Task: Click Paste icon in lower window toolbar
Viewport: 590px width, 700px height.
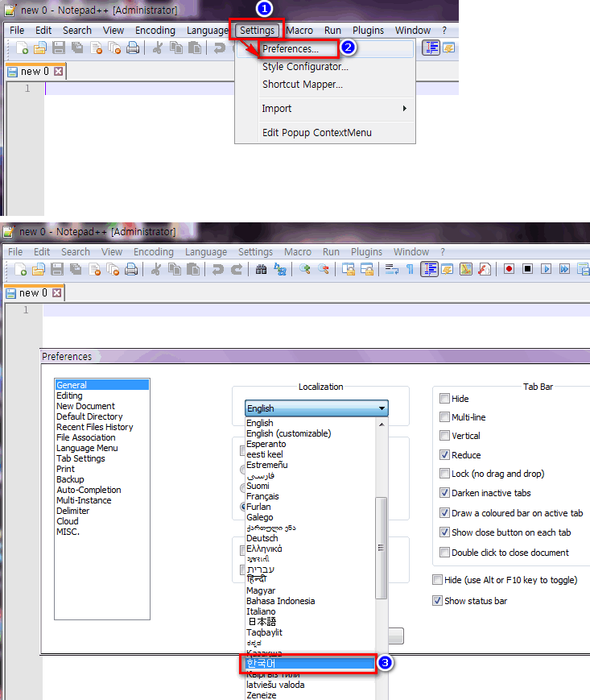Action: (x=193, y=269)
